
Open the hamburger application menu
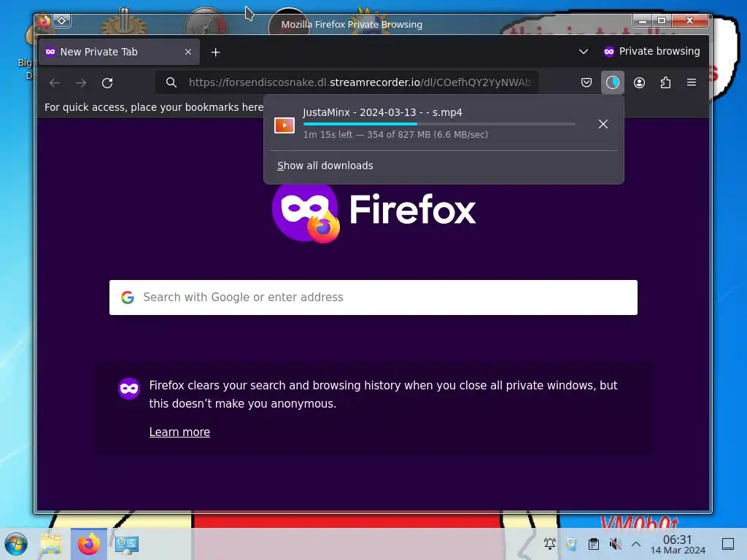(692, 82)
